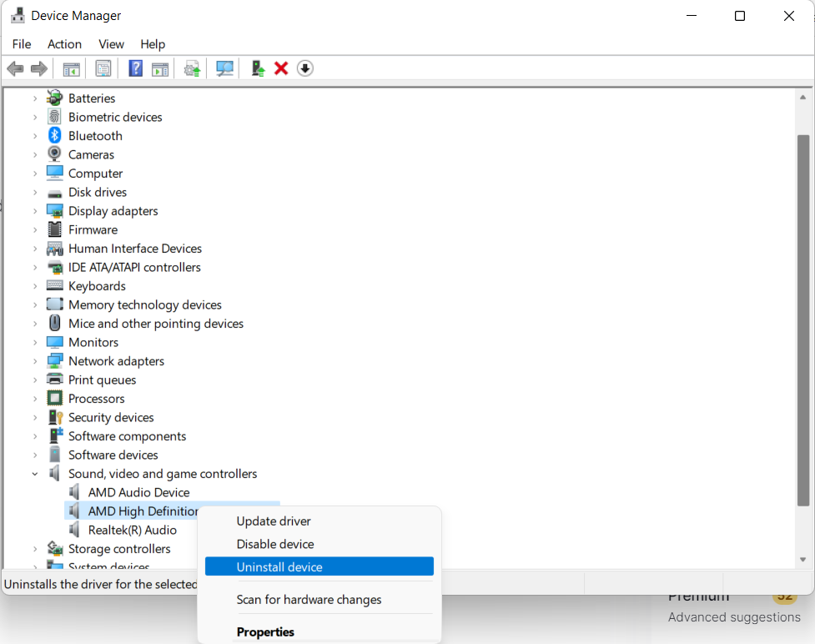Select the Print queues tree label
Screen dimensions: 815x644
point(103,380)
